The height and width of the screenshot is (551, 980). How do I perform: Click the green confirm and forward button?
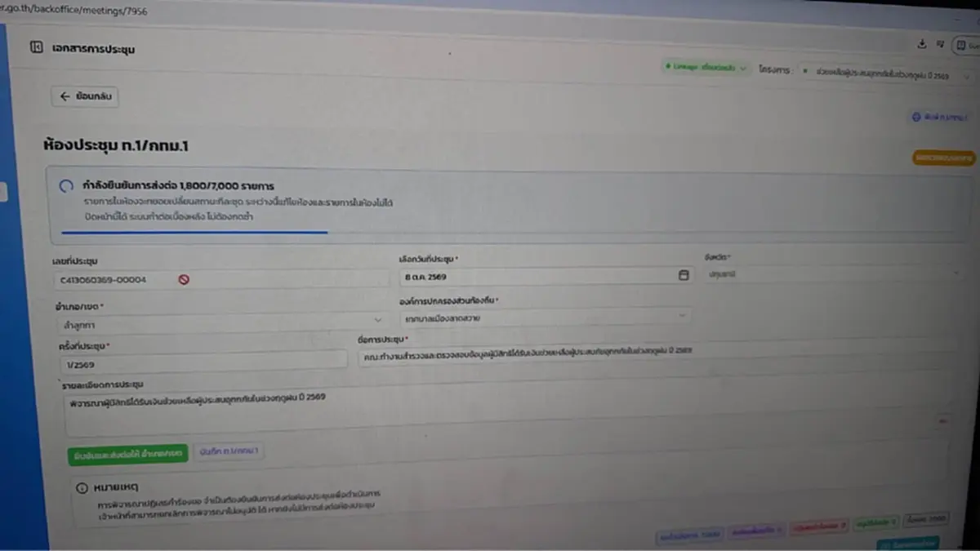[x=128, y=453]
